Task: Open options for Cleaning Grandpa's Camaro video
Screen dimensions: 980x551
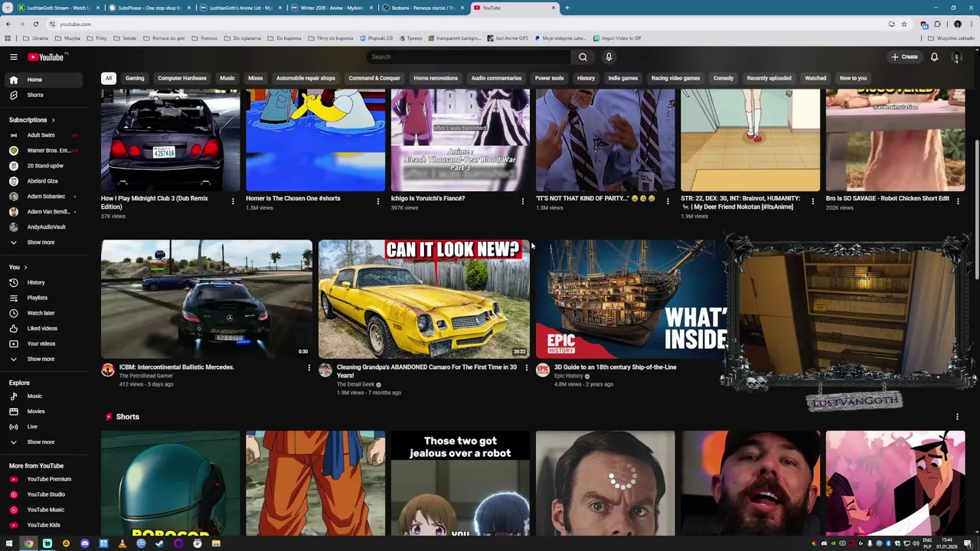Action: click(x=526, y=369)
